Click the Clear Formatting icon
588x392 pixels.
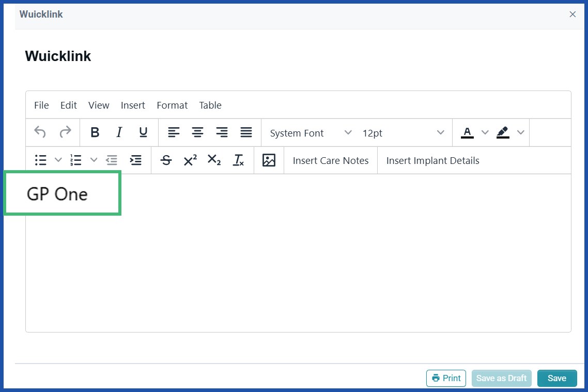tap(238, 160)
